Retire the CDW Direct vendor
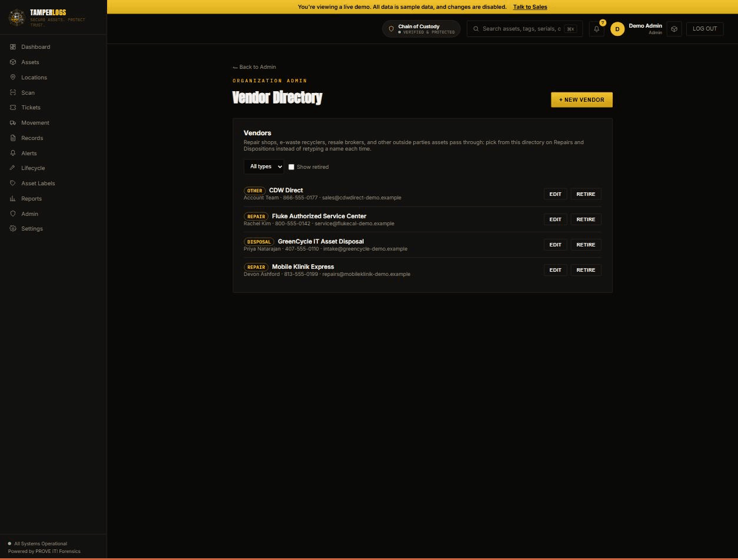This screenshot has width=738, height=560. [586, 194]
